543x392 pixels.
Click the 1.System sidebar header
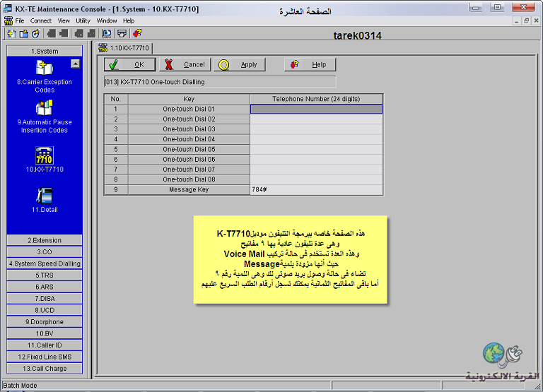tap(45, 51)
